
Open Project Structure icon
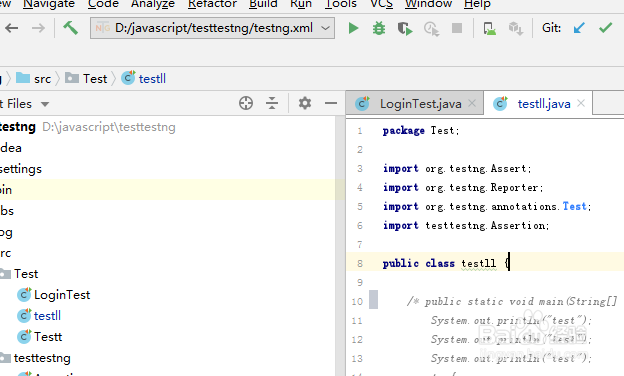(x=515, y=28)
